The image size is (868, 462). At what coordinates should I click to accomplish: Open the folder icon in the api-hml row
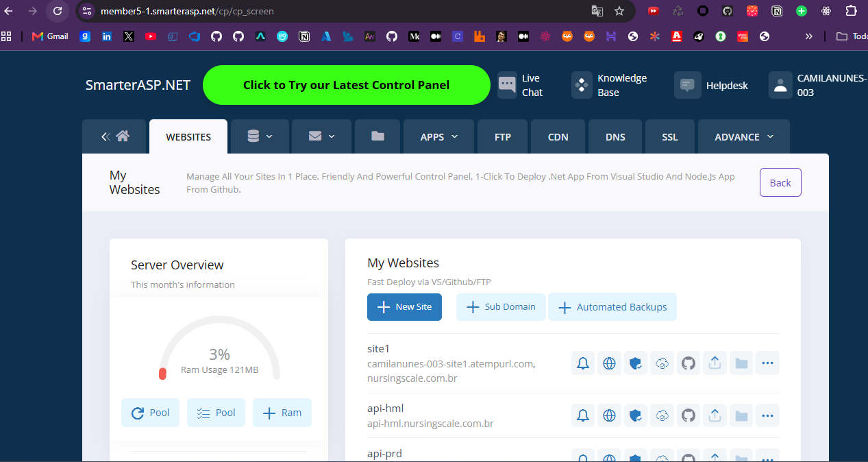741,415
